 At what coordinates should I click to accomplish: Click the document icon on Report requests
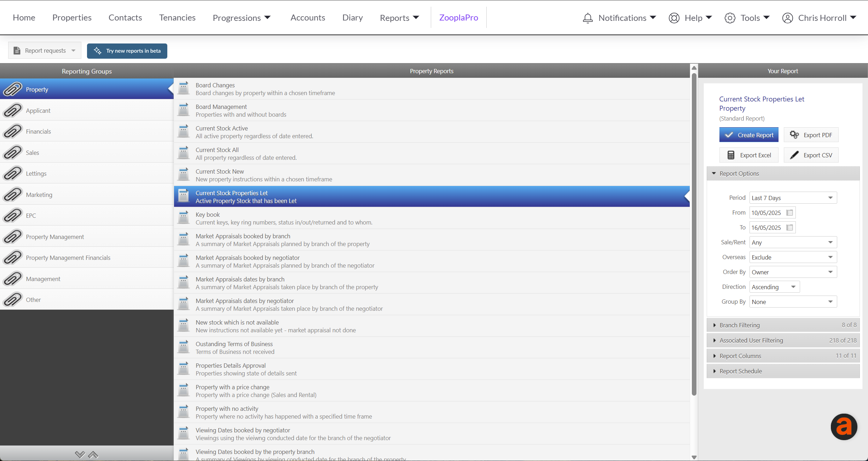click(x=17, y=51)
